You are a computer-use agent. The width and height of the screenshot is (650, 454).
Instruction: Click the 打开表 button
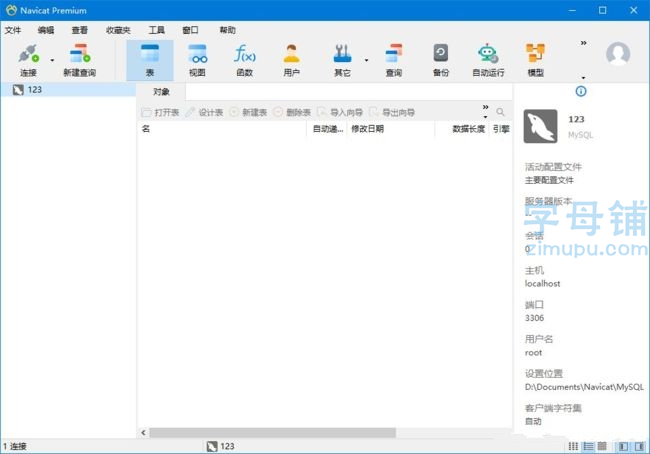(x=160, y=112)
